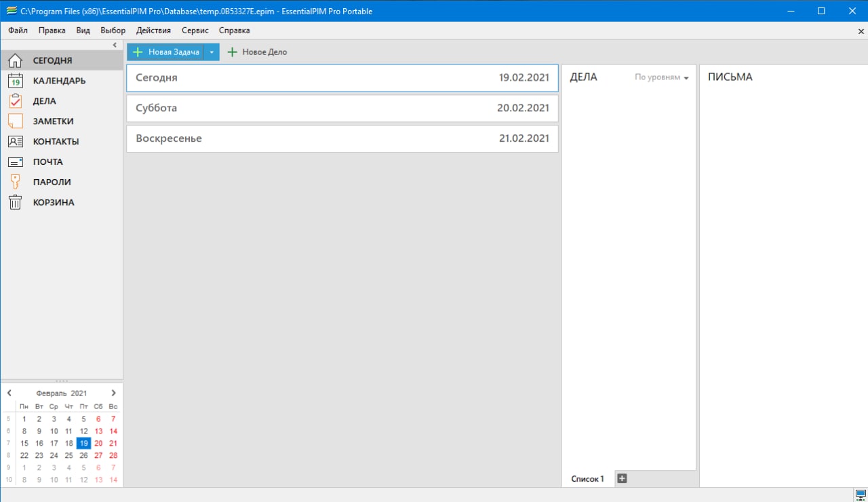Click the Февраль month label in mini calendar
The image size is (868, 502).
point(52,393)
